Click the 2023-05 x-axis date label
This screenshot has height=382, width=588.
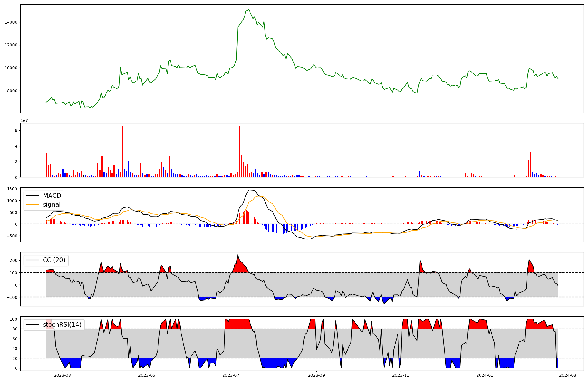[x=146, y=375]
